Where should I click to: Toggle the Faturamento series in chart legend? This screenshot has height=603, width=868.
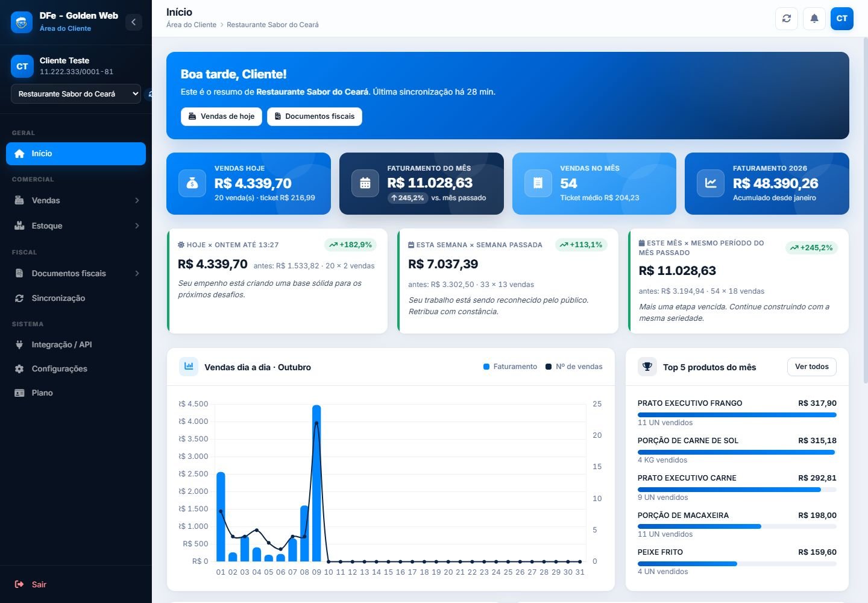click(x=510, y=367)
